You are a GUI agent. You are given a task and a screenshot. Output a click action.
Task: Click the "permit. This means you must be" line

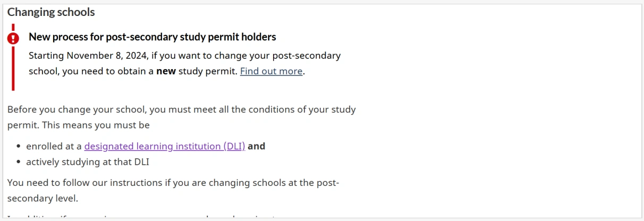tap(79, 126)
